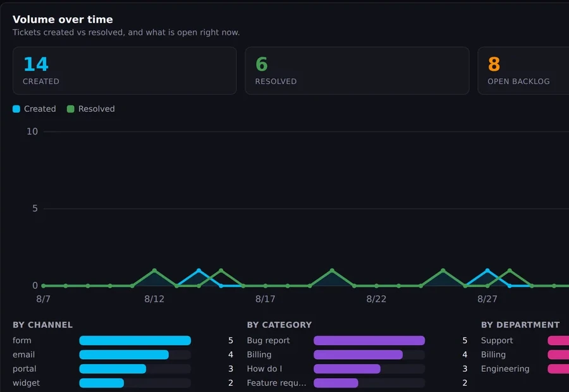Click the 8/7 x-axis date label
The width and height of the screenshot is (569, 392).
(x=43, y=299)
